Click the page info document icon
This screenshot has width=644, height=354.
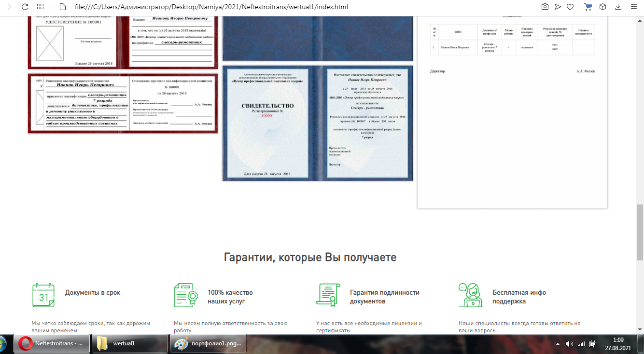coord(62,7)
